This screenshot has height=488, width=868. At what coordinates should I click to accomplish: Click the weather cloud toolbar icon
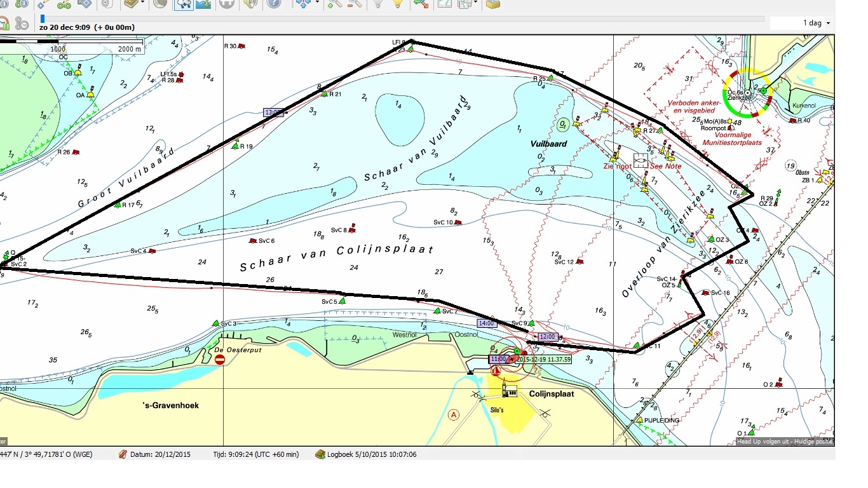184,4
